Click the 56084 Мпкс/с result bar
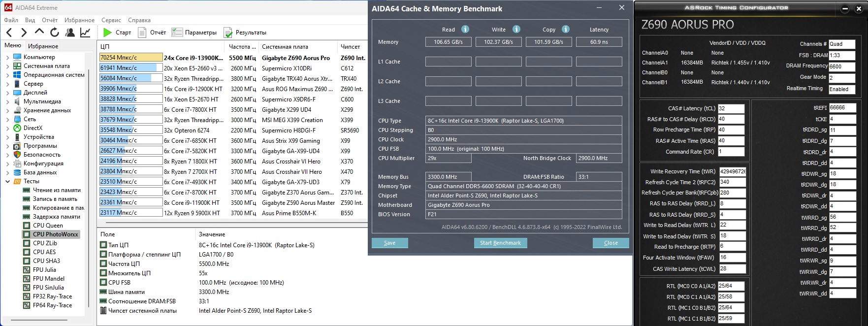This screenshot has height=326, width=868. point(131,78)
